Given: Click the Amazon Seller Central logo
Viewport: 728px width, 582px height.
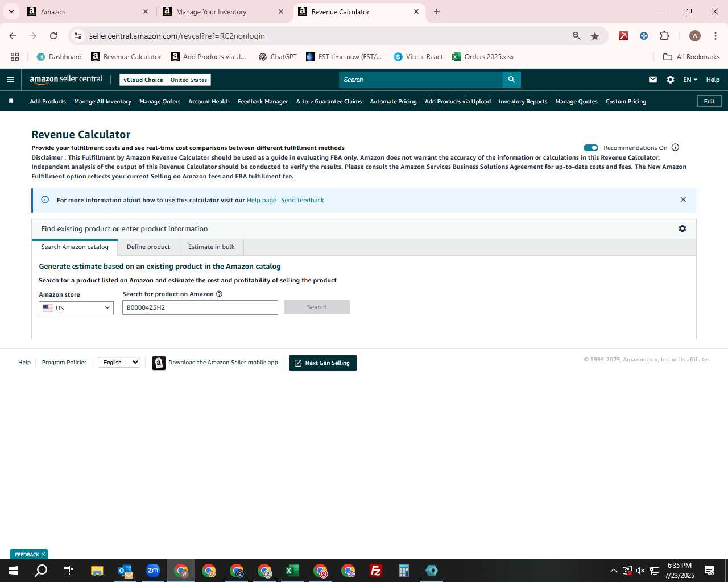Looking at the screenshot, I should pyautogui.click(x=66, y=80).
